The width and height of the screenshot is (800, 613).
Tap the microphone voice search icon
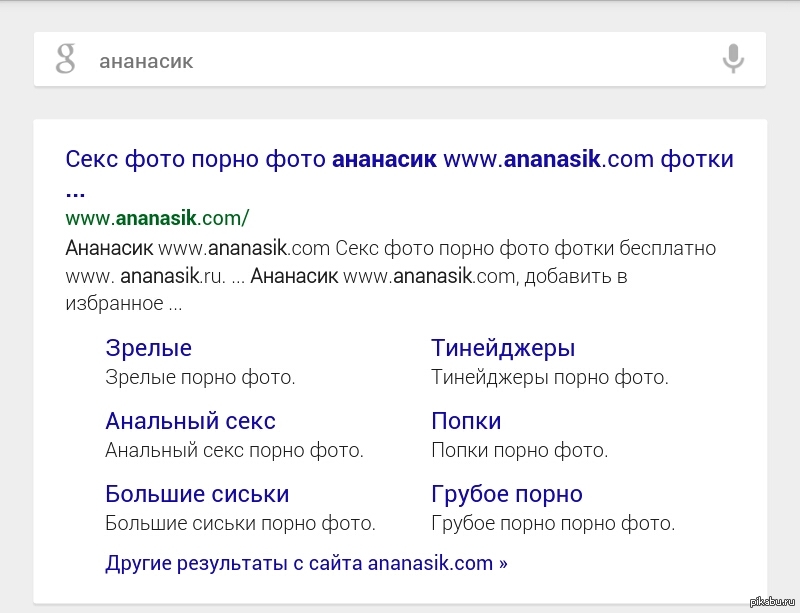pyautogui.click(x=733, y=59)
